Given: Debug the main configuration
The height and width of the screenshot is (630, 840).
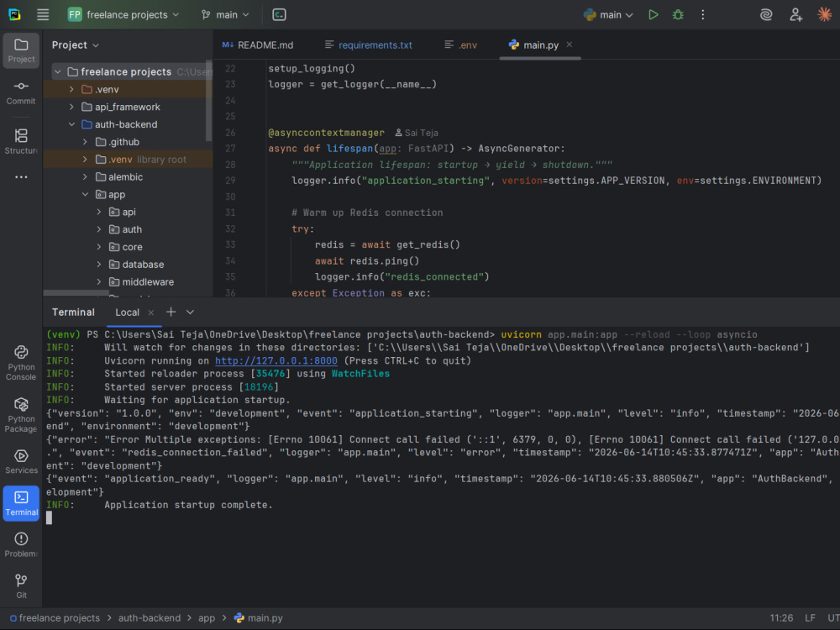Looking at the screenshot, I should (678, 14).
